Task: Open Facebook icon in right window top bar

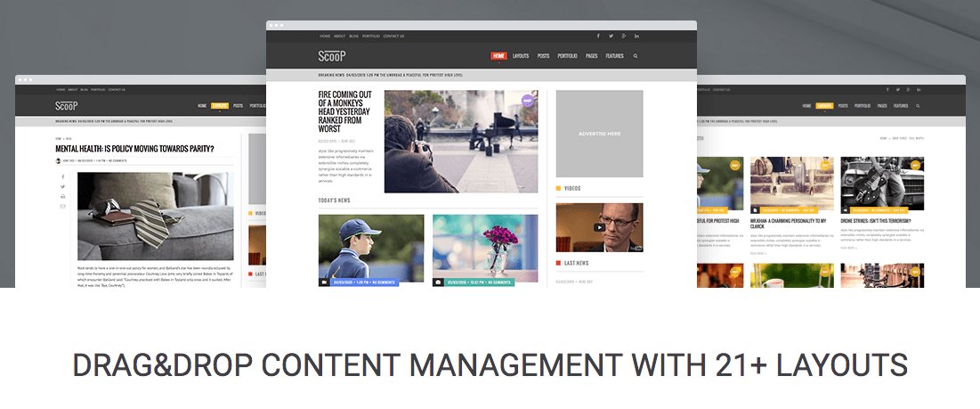Action: [x=887, y=89]
